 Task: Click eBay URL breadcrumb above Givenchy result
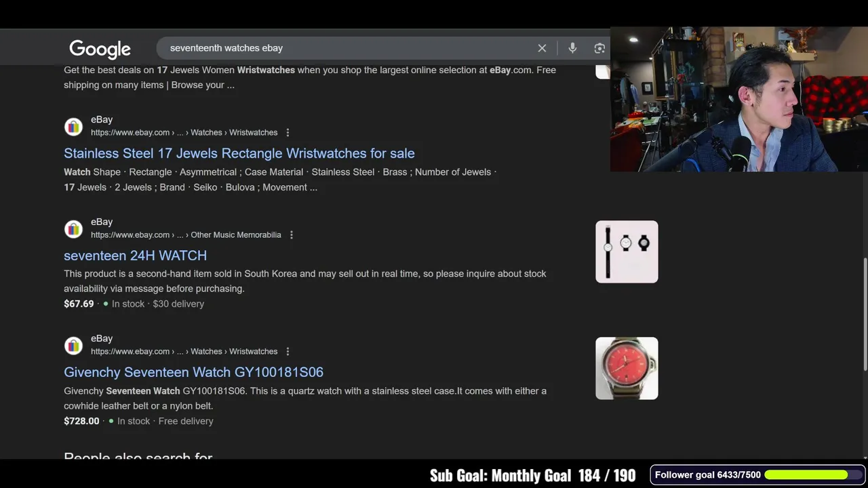(x=184, y=351)
